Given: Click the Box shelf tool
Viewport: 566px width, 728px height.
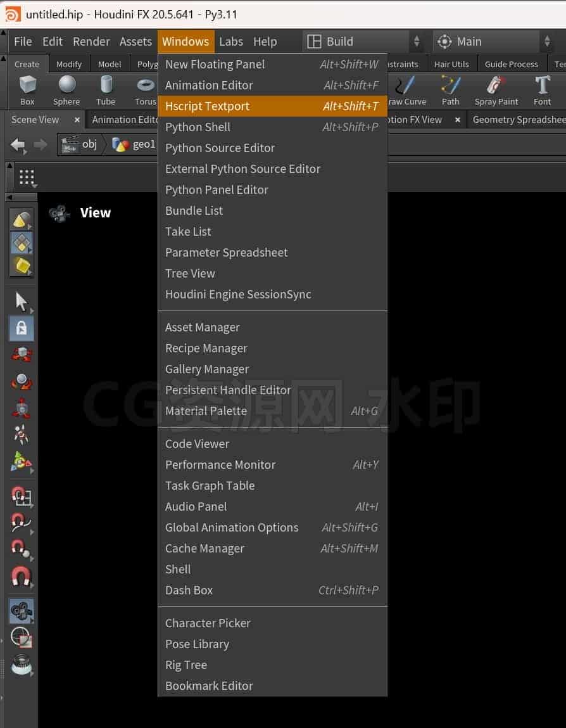Looking at the screenshot, I should tap(27, 90).
